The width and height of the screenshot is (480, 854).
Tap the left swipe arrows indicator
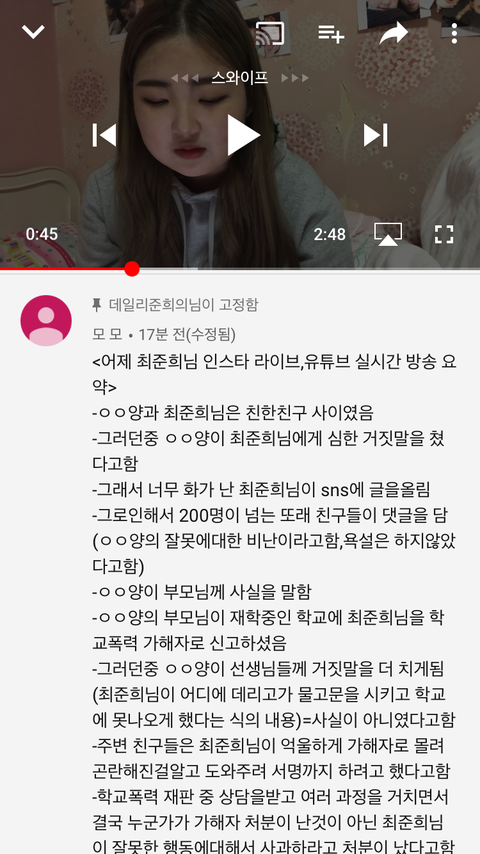click(x=185, y=78)
